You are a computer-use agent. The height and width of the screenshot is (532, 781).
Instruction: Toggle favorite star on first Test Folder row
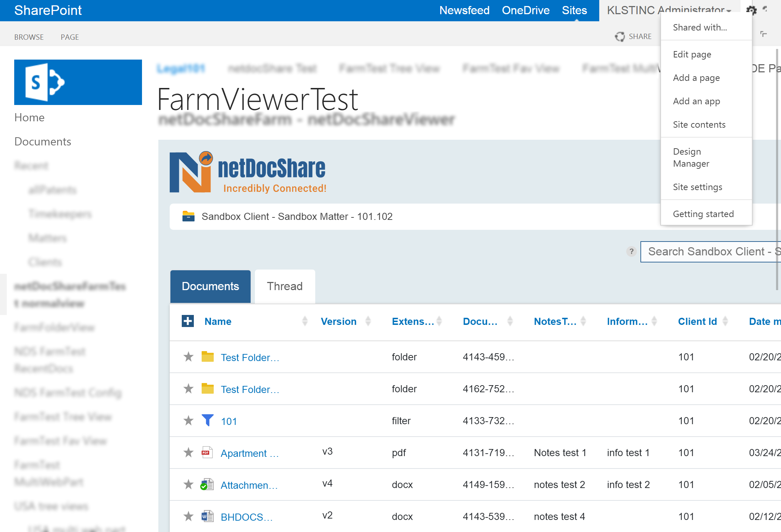pos(189,356)
